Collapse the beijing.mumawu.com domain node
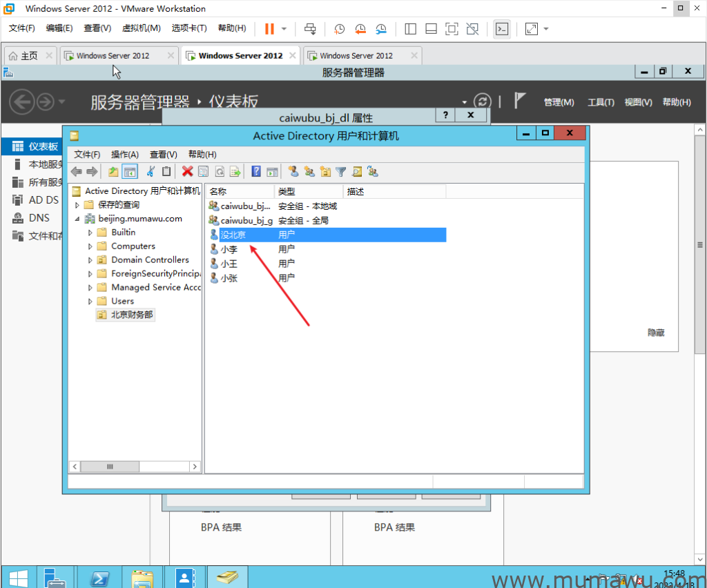707x588 pixels. [77, 219]
